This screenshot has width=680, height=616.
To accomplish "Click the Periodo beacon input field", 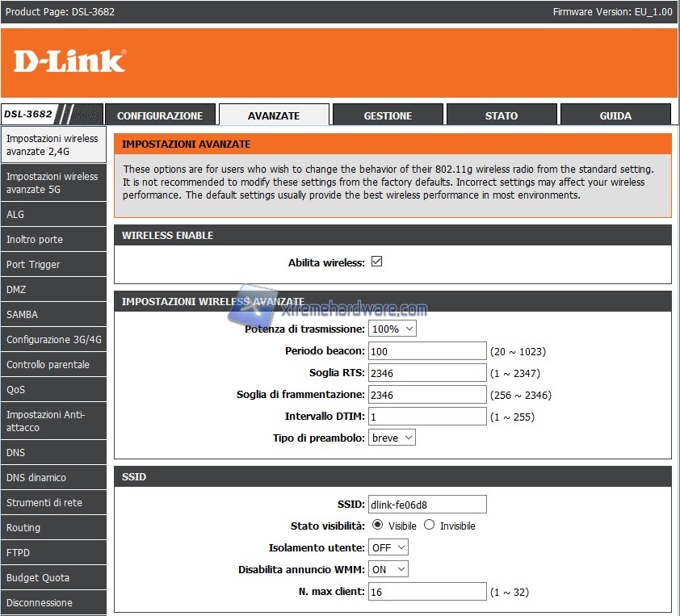I will 426,351.
